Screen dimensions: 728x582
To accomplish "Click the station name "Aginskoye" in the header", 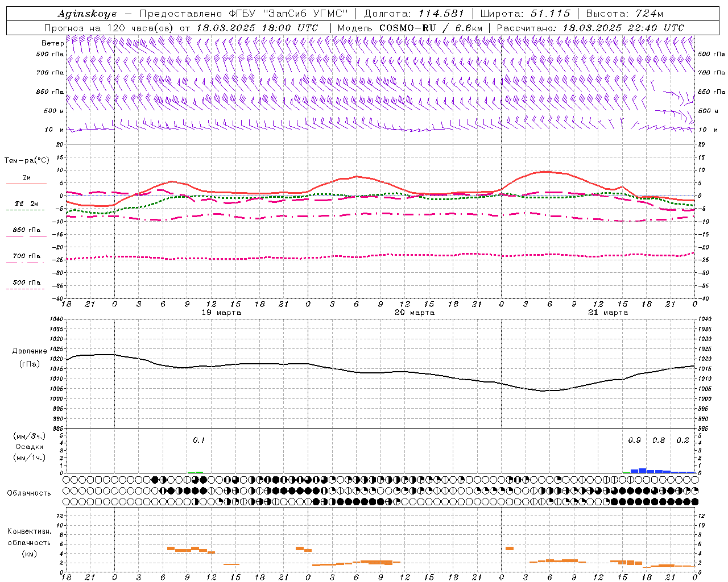I will (x=87, y=14).
